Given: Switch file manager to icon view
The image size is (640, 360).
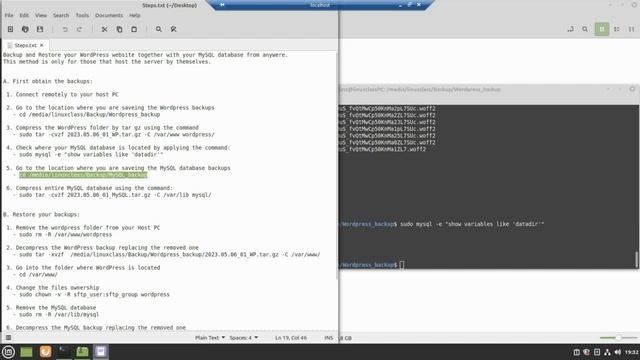Looking at the screenshot, I should pyautogui.click(x=602, y=29).
